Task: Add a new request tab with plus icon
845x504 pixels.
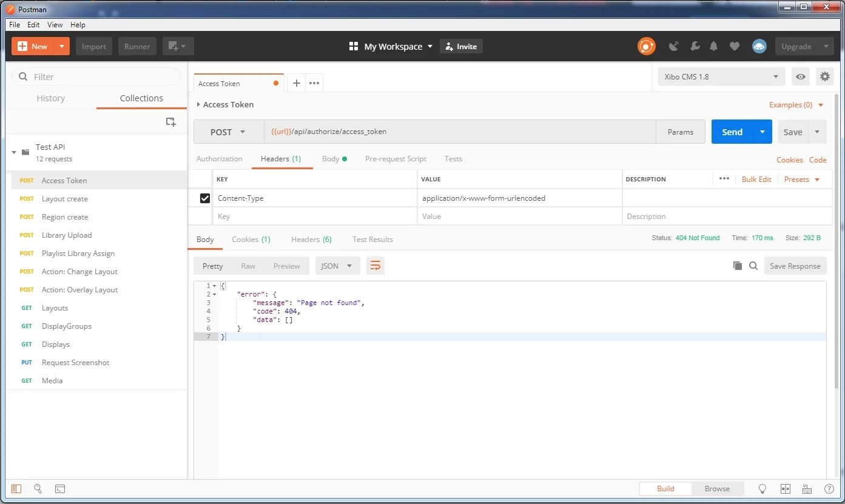Action: tap(297, 83)
